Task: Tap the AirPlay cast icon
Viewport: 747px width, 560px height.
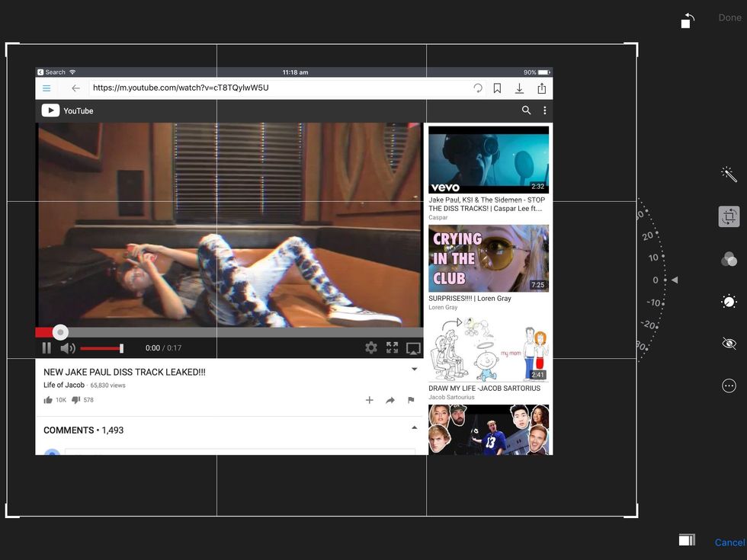Action: click(x=413, y=349)
